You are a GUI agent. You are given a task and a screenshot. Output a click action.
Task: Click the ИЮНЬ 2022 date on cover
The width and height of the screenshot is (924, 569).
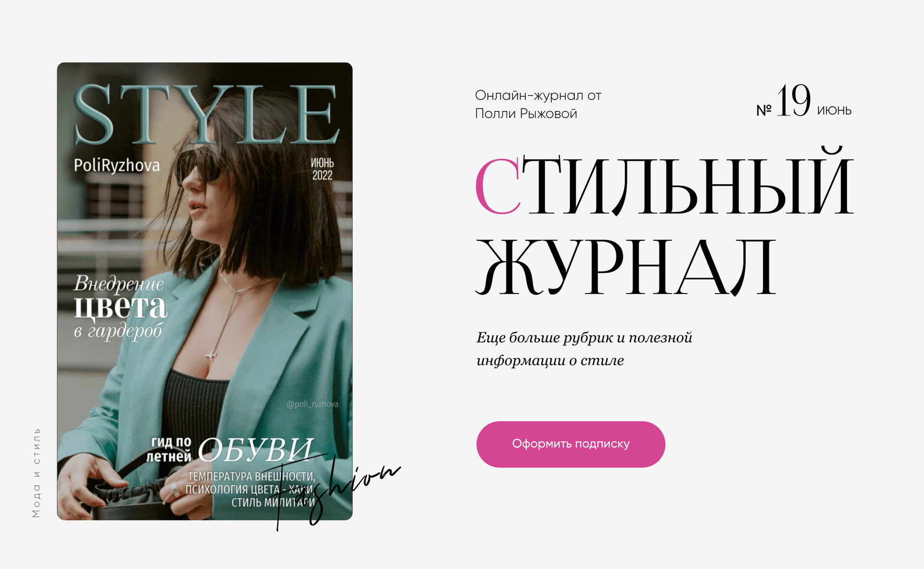tap(322, 169)
